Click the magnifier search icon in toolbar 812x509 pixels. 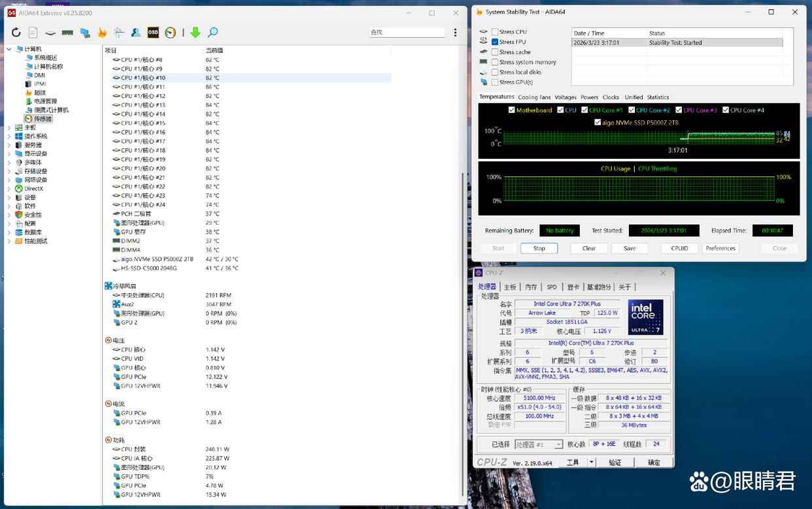212,33
